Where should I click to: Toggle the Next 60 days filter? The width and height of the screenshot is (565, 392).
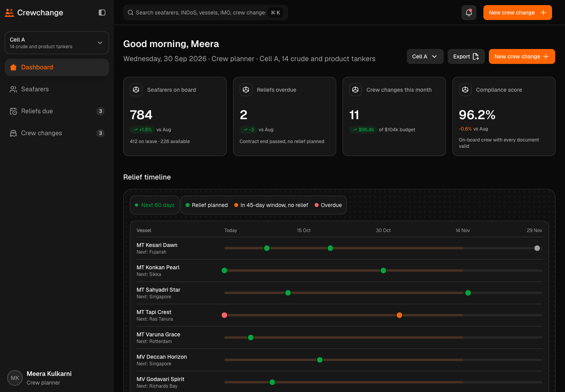tap(155, 205)
